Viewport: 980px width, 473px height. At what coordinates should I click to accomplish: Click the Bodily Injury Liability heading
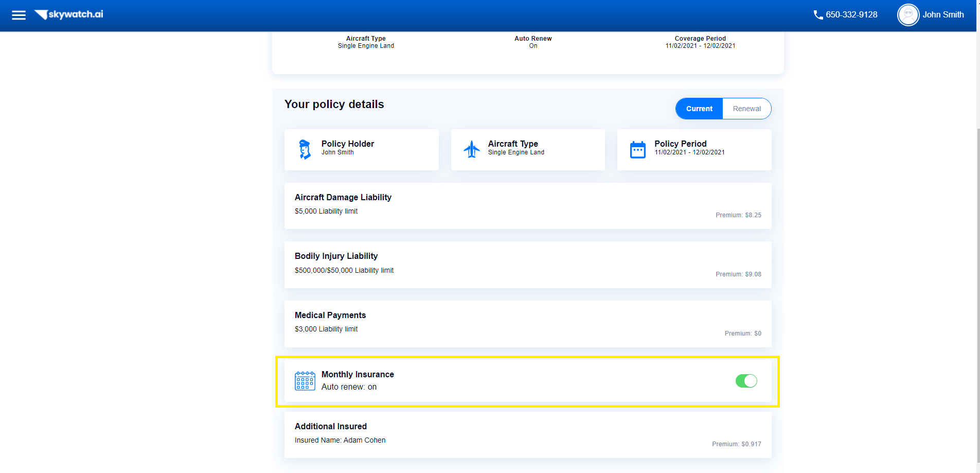tap(336, 256)
